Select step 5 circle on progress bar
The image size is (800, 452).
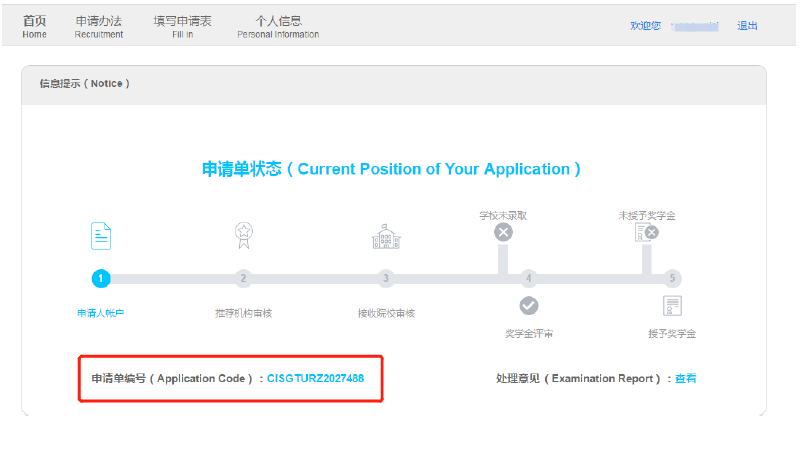tap(672, 278)
